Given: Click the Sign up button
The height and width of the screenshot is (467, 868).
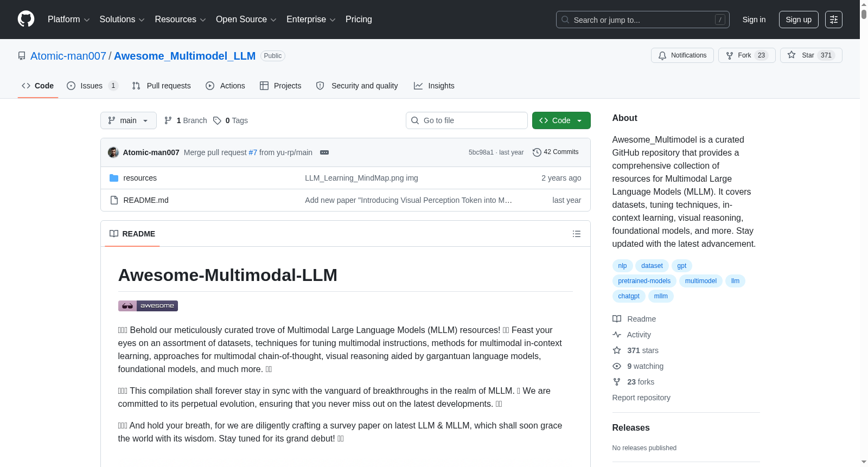Looking at the screenshot, I should pos(799,20).
